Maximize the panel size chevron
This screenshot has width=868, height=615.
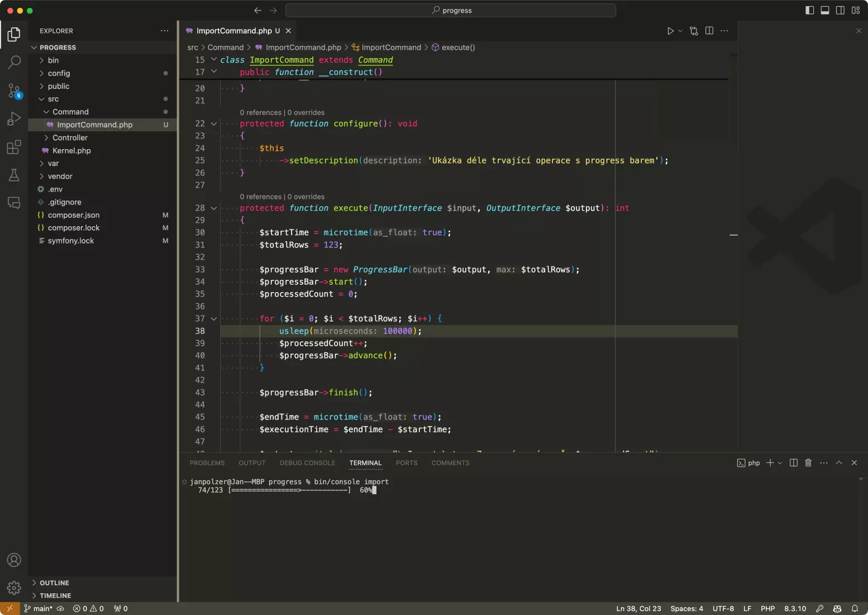[839, 463]
